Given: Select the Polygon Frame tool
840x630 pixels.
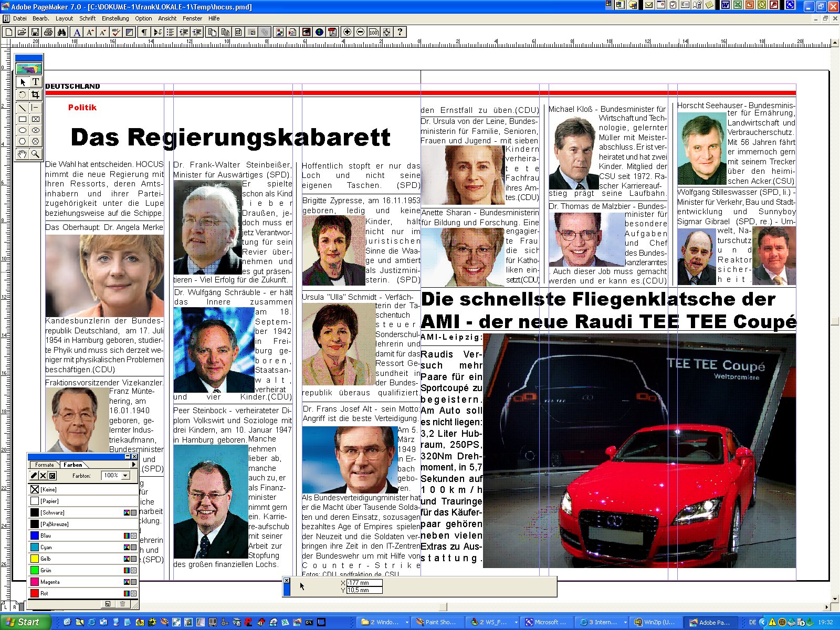Looking at the screenshot, I should coord(35,141).
